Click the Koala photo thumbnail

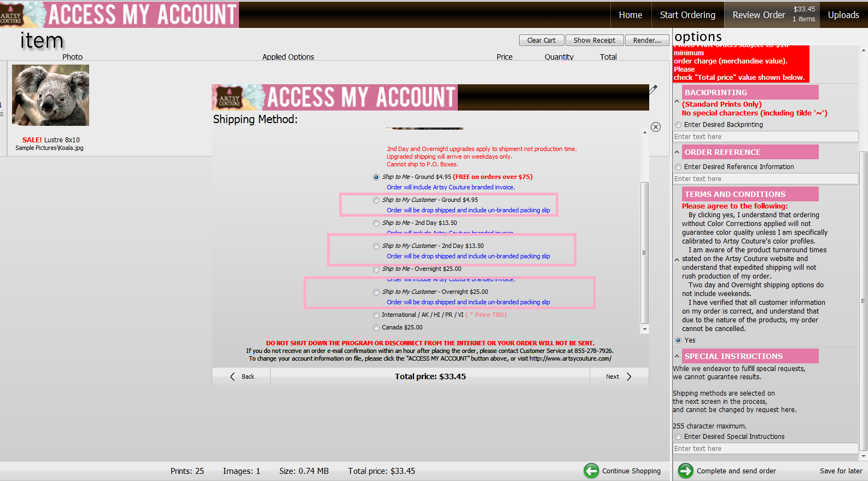[50, 95]
